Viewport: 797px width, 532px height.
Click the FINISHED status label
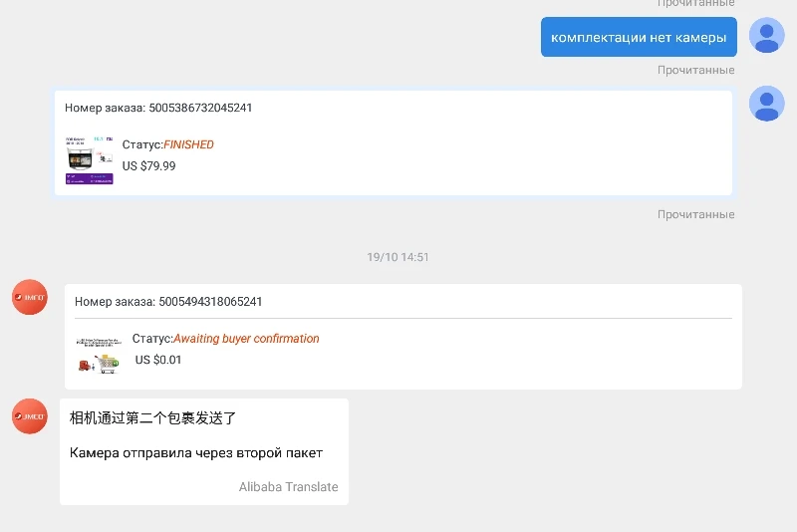point(188,144)
